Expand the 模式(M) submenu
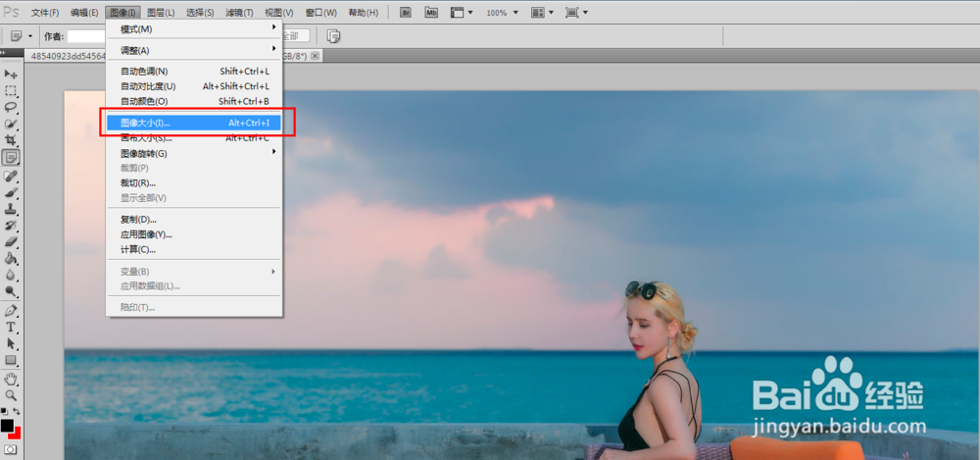 (x=194, y=28)
